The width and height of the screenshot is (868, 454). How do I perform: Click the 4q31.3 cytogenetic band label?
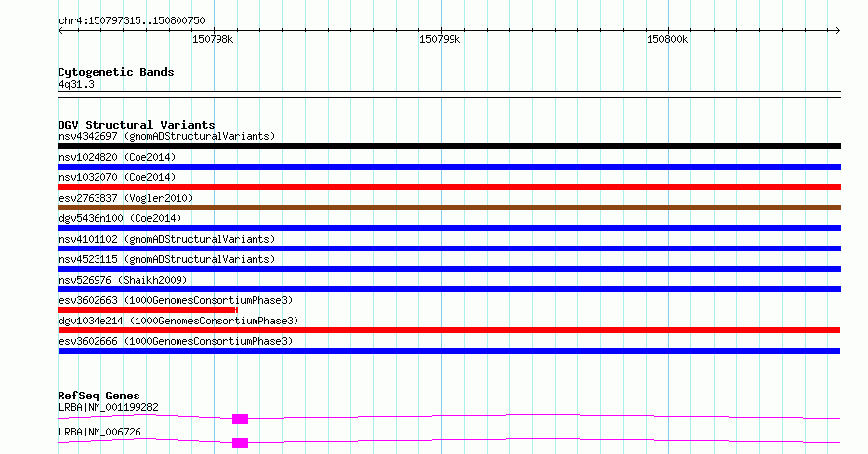(76, 85)
